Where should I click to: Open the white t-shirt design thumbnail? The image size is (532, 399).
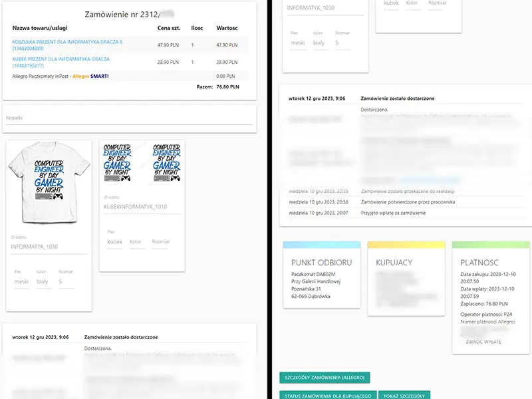tap(49, 182)
